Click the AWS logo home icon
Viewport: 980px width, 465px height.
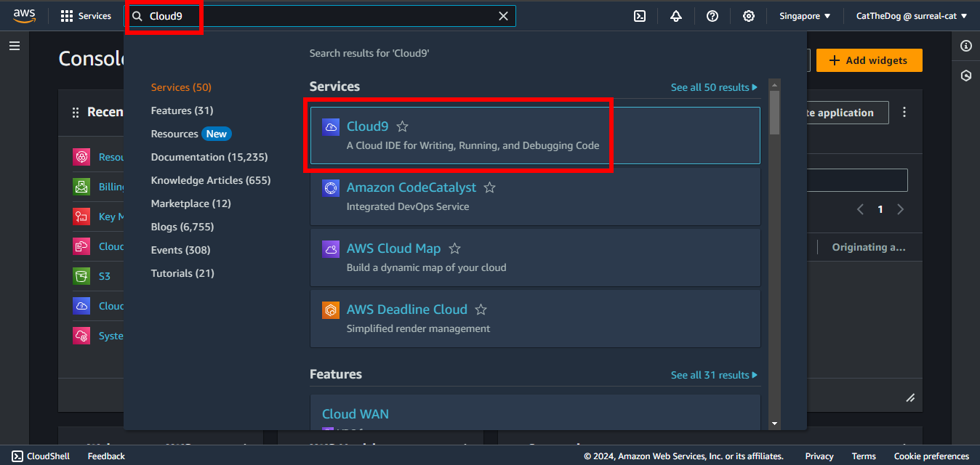(24, 15)
